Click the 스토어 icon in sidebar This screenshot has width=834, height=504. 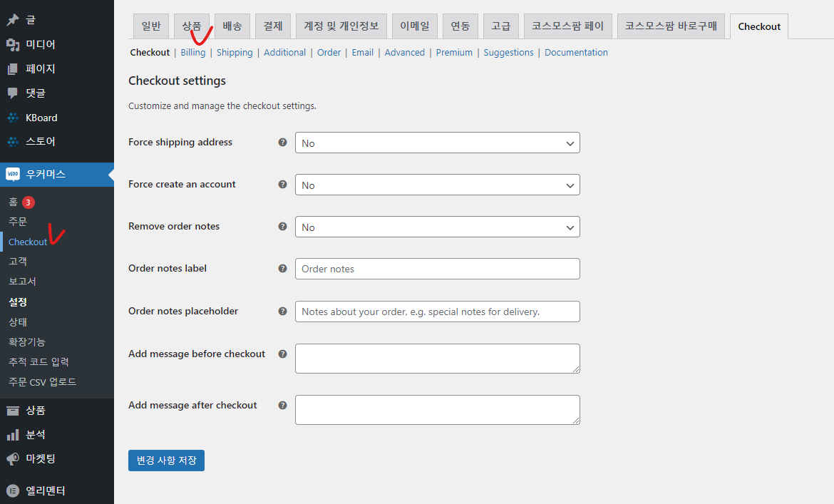point(13,141)
